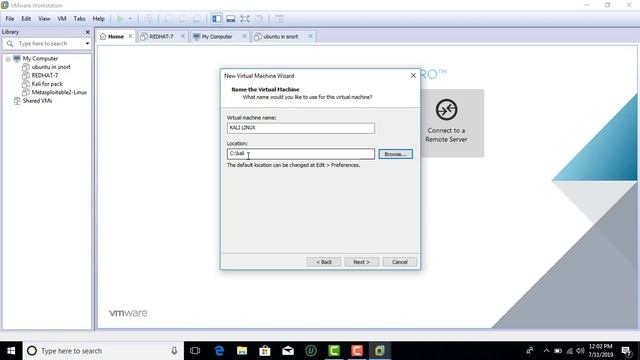Select Shared VMs in the Library tree
The image size is (640, 360).
pyautogui.click(x=37, y=101)
